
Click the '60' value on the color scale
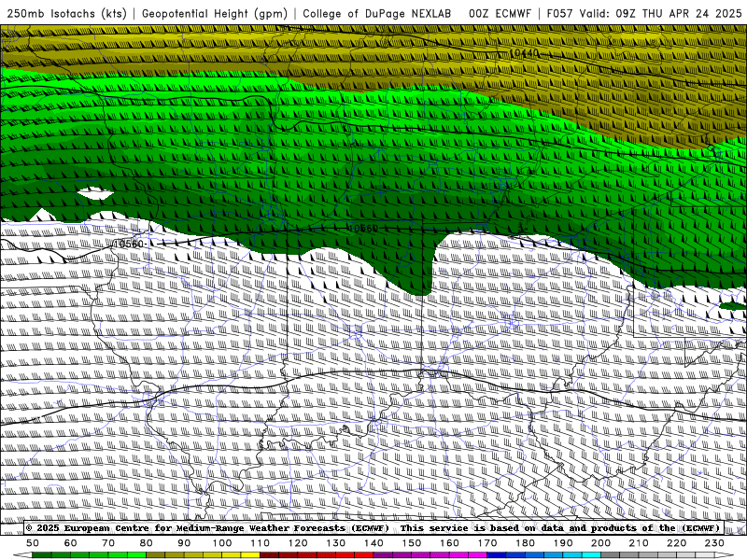tap(71, 543)
